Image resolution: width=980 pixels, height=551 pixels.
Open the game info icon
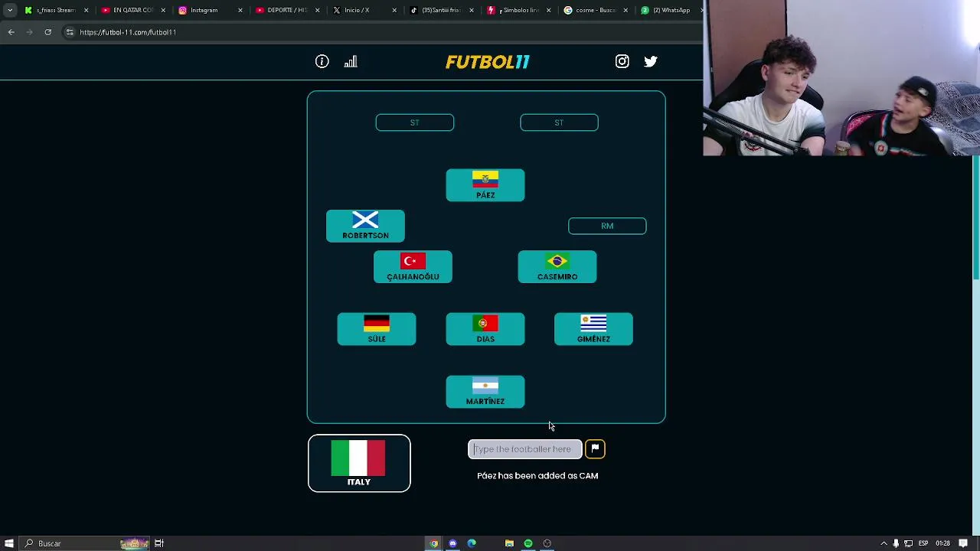point(322,62)
